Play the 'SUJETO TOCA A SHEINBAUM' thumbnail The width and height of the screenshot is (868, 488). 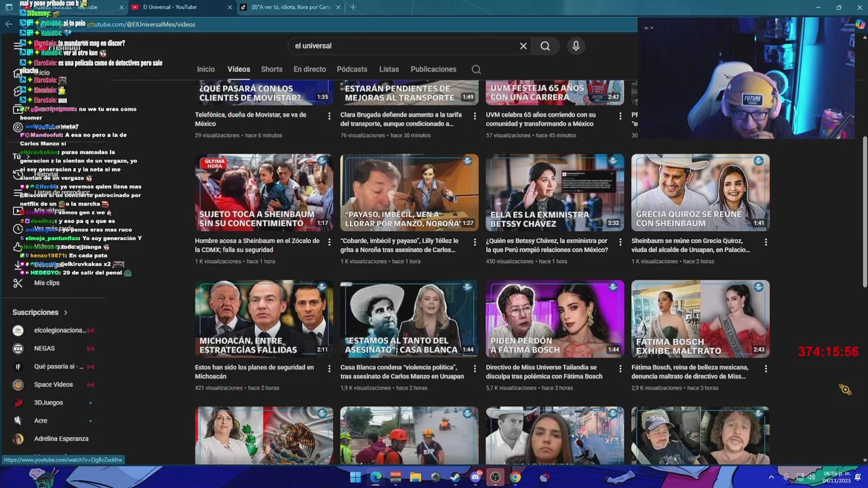[x=264, y=192]
